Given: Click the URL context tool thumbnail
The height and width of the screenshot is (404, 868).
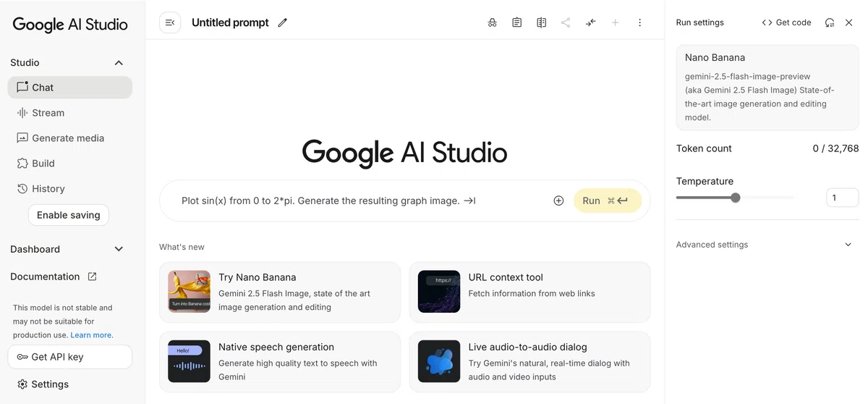Looking at the screenshot, I should coord(439,292).
